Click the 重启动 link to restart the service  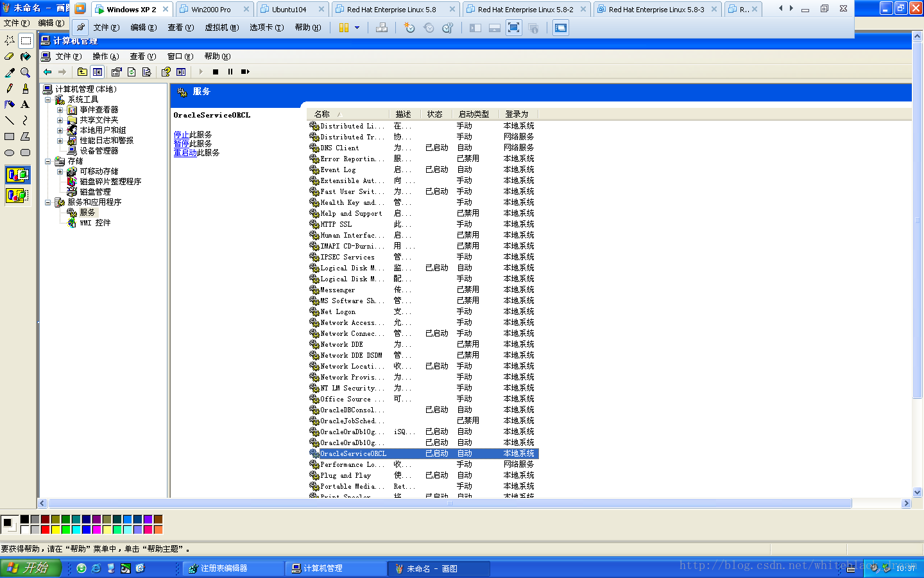(x=185, y=153)
